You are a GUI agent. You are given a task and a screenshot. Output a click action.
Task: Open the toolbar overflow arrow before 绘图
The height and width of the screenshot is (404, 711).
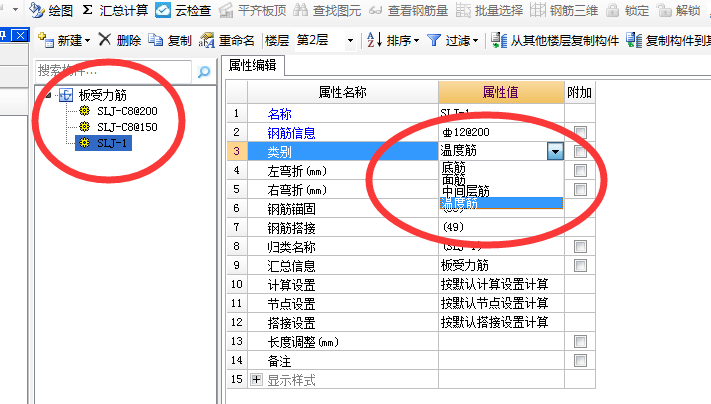click(15, 9)
